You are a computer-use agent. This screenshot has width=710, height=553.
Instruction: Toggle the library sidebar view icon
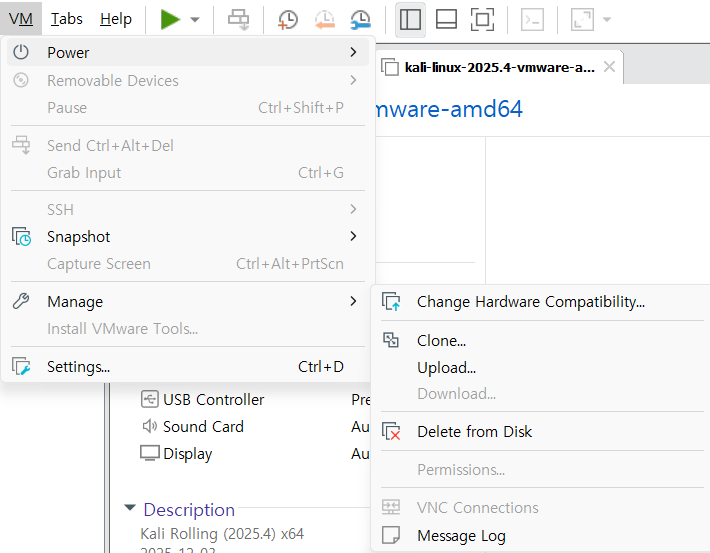410,19
